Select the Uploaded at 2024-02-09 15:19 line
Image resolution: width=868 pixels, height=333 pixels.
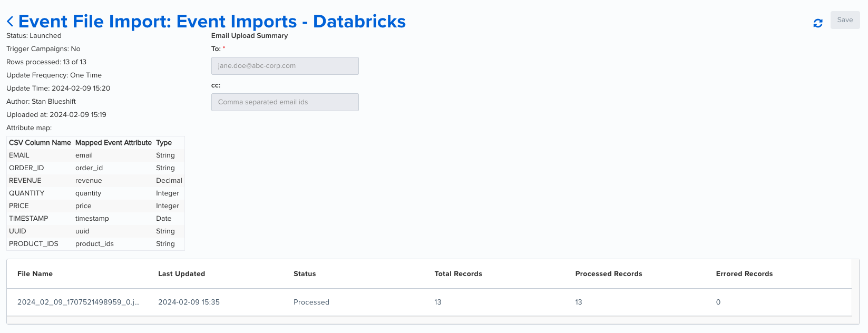pos(56,115)
